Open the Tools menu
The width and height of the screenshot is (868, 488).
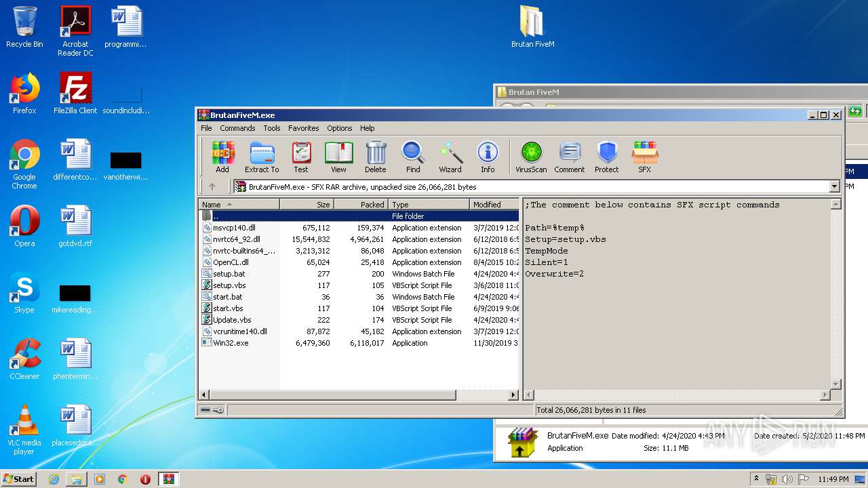click(x=272, y=128)
